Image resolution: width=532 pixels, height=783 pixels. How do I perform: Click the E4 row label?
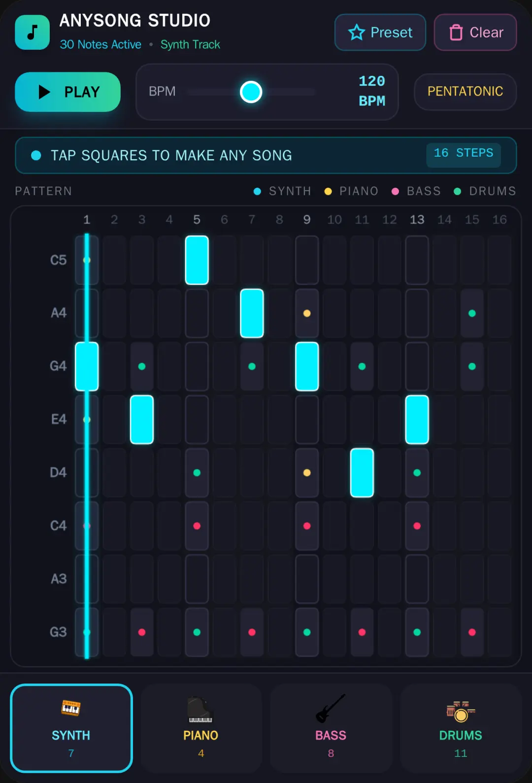[59, 420]
